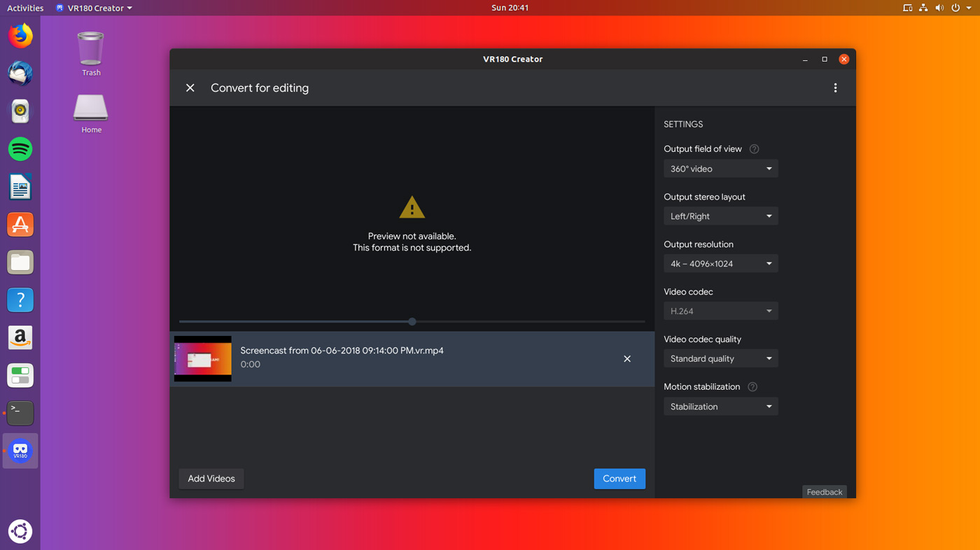Viewport: 980px width, 550px height.
Task: Open the three-dot overflow menu
Action: [835, 88]
